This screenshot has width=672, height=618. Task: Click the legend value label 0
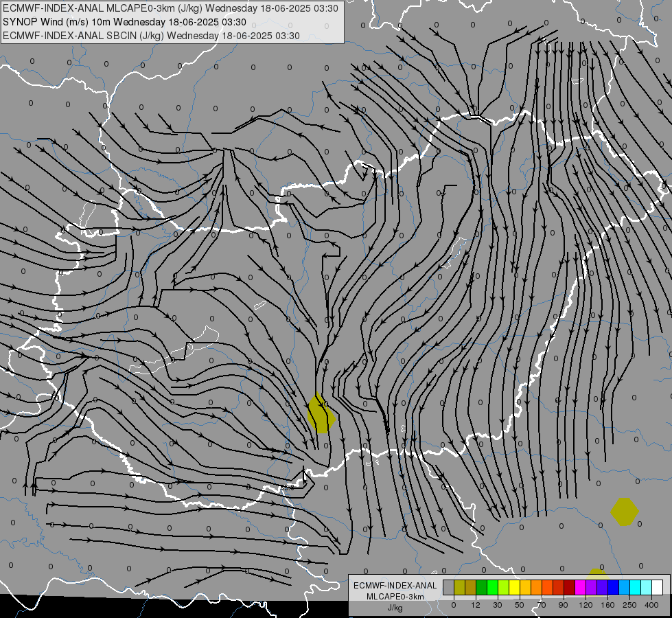[454, 605]
